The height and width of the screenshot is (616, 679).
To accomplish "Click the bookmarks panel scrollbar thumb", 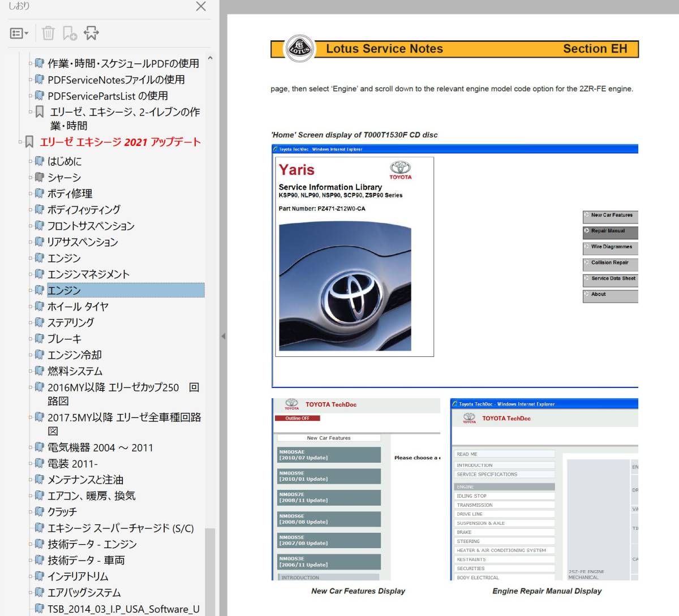I will (x=209, y=571).
